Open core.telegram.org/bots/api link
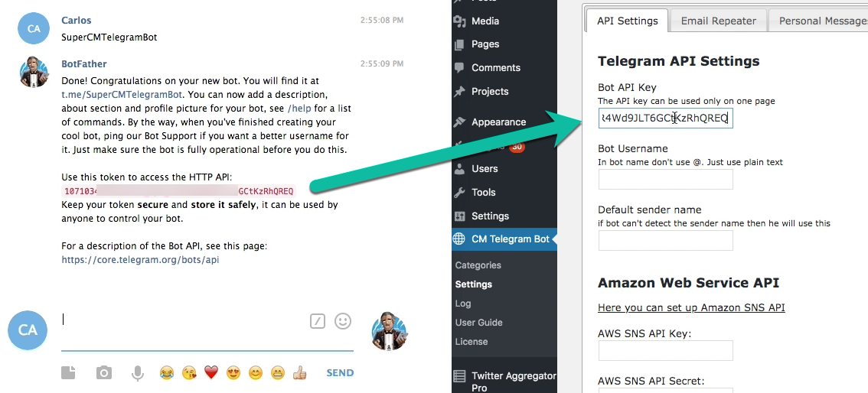The image size is (868, 393). [140, 259]
